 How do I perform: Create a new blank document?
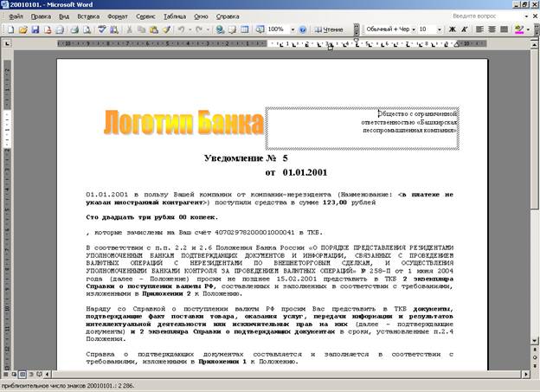point(10,29)
